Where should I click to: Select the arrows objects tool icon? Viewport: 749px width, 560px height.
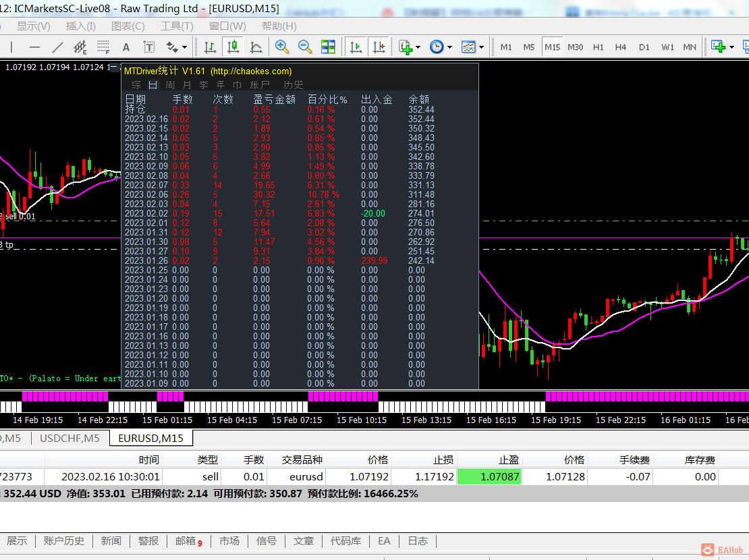coord(172,47)
